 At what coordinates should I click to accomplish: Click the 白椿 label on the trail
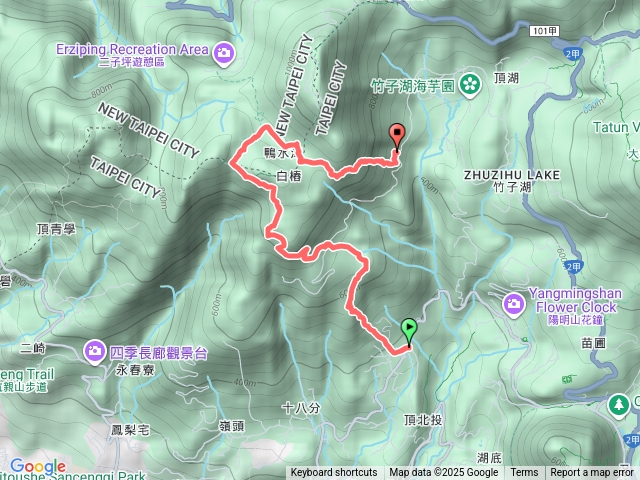(289, 176)
